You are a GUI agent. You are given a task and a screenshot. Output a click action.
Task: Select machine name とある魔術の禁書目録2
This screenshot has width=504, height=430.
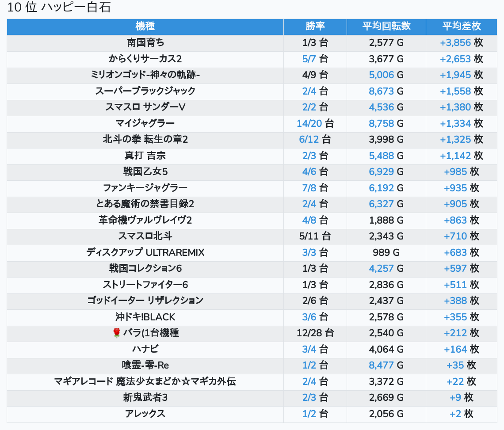pos(145,204)
